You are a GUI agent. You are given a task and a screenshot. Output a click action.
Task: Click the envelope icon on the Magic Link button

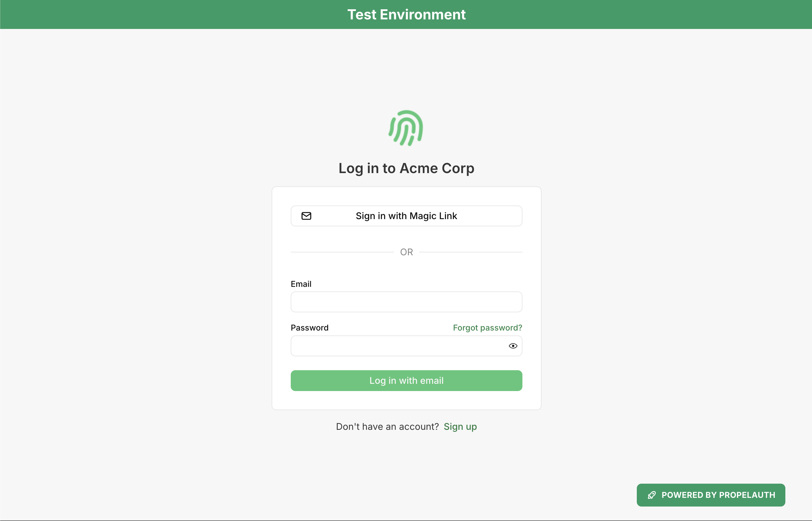tap(306, 216)
